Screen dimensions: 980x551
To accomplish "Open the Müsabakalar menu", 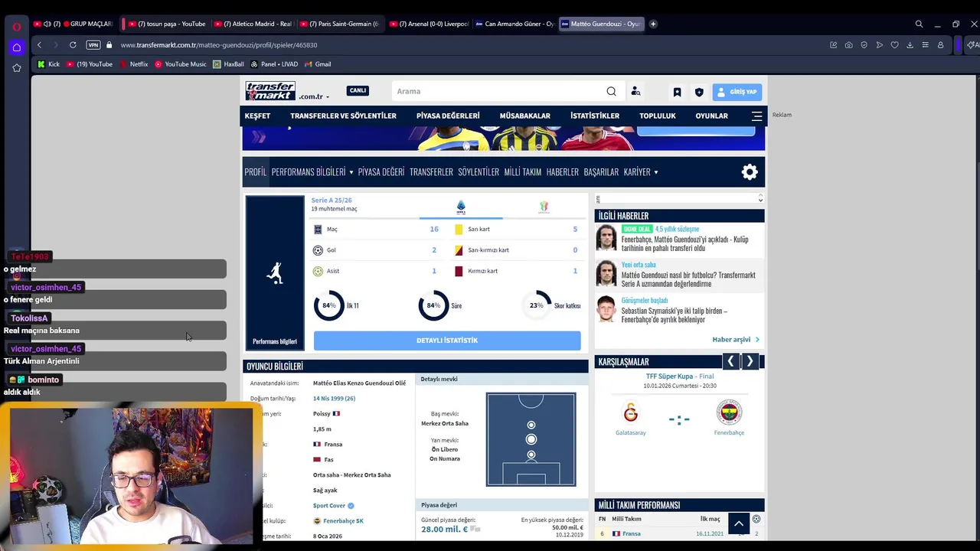I will click(524, 116).
